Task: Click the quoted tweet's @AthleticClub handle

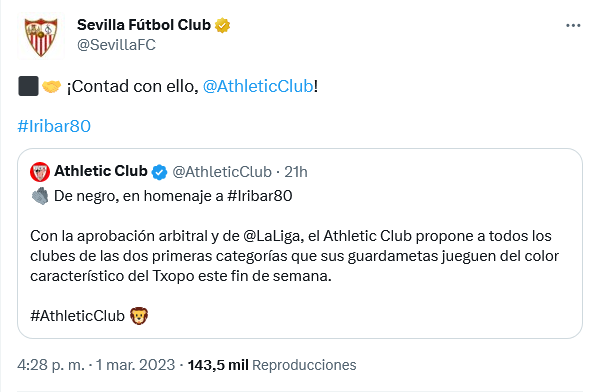Action: tap(222, 172)
